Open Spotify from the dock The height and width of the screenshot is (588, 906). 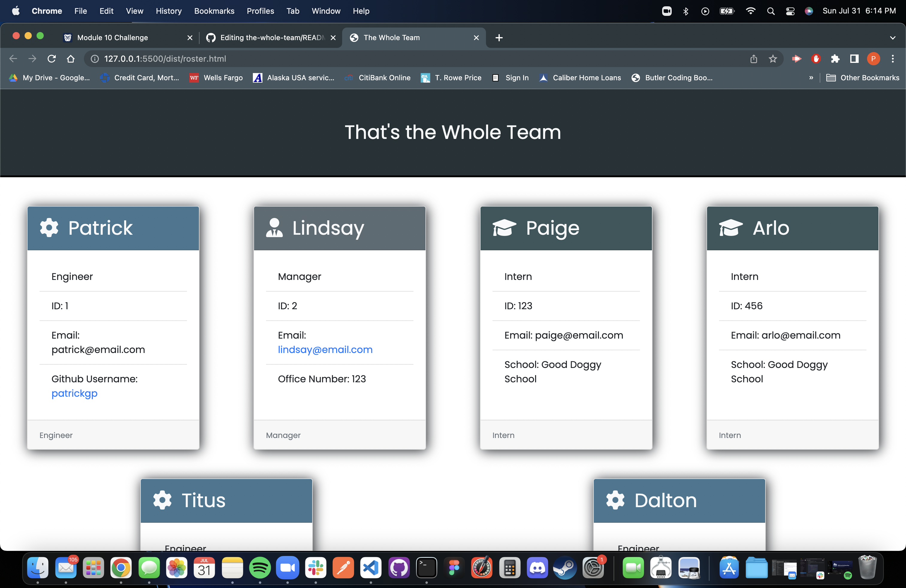[x=260, y=568]
